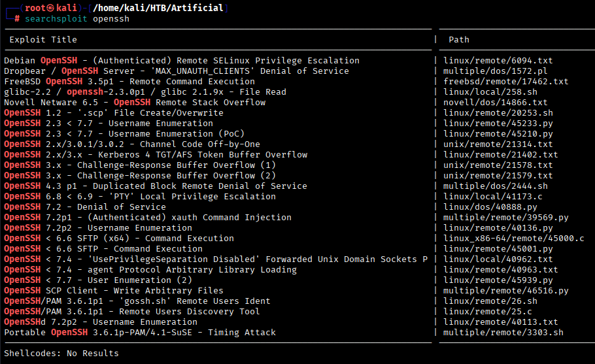Click the FreeBSD OpenSSH 3.5p1 exploit title
The width and height of the screenshot is (595, 364).
pos(129,82)
